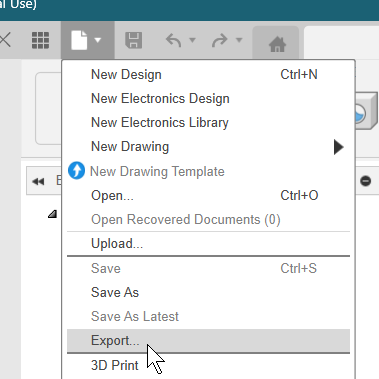Choose New Electronics Library
Image resolution: width=379 pixels, height=379 pixels.
208,122
